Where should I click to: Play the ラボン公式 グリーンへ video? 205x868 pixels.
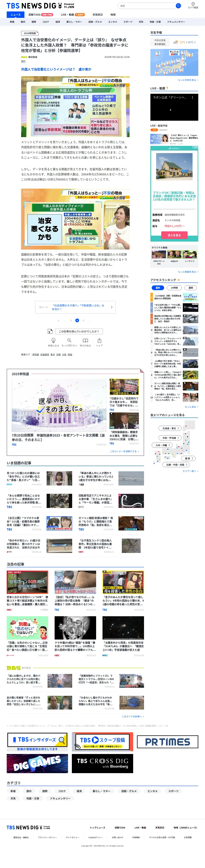(x=174, y=107)
